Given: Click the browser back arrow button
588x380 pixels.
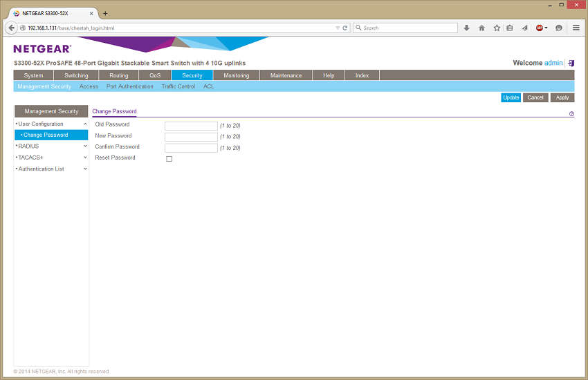Looking at the screenshot, I should pos(11,28).
